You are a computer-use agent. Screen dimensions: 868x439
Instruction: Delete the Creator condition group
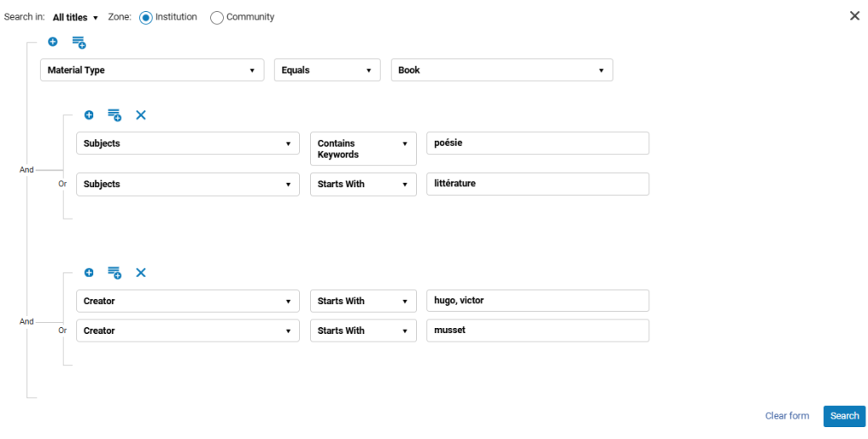coord(142,272)
